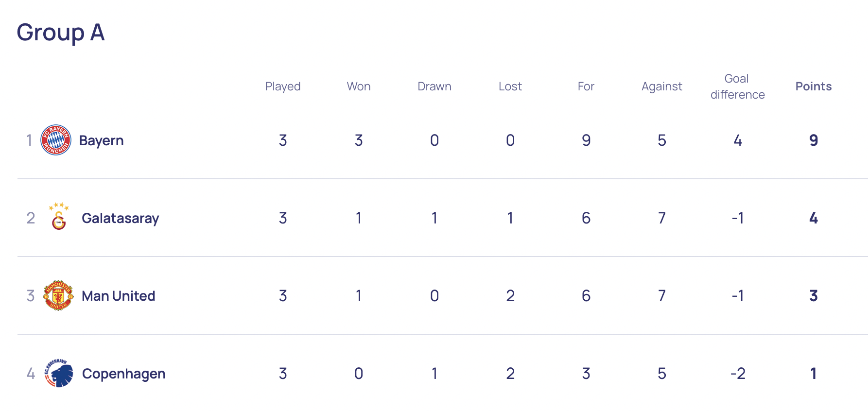Open the Galatasaray team link
The width and height of the screenshot is (868, 411).
pyautogui.click(x=120, y=218)
